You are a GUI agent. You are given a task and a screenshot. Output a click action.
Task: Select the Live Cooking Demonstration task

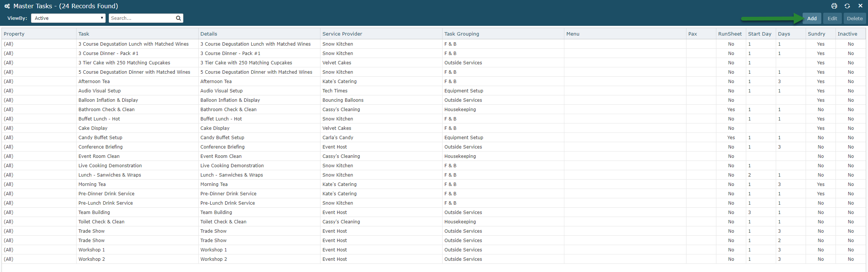[x=110, y=165]
